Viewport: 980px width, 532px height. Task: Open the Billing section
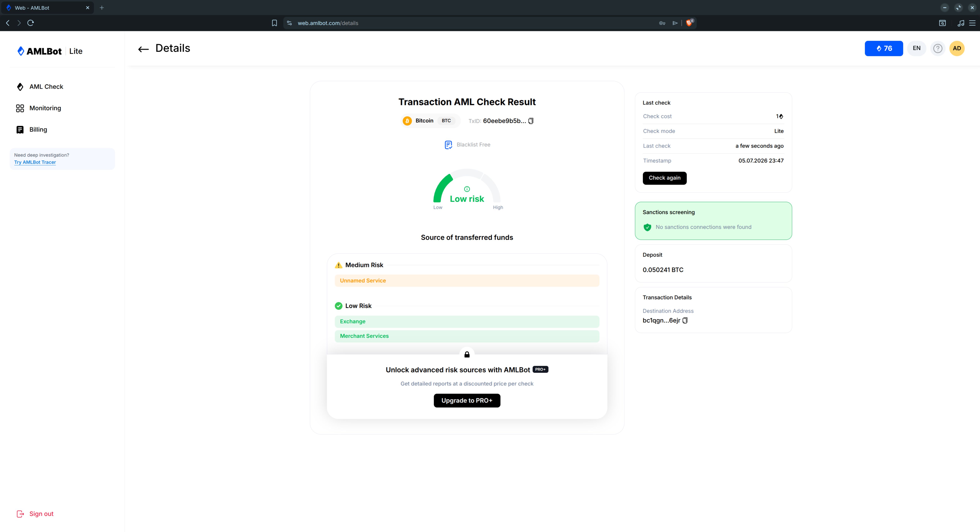32,130
